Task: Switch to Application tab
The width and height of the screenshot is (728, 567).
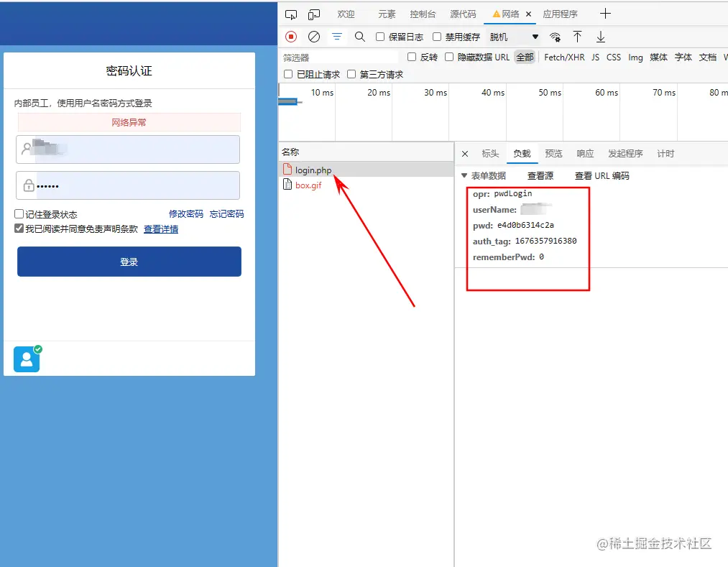Action: [560, 14]
